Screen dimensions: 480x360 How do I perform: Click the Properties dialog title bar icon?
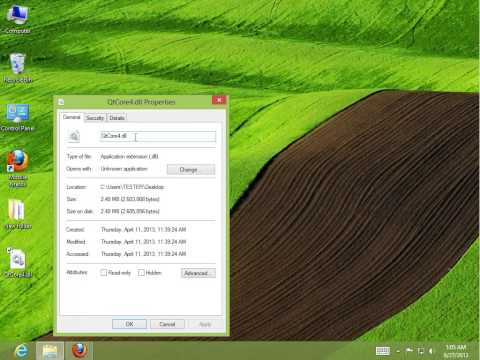point(61,102)
